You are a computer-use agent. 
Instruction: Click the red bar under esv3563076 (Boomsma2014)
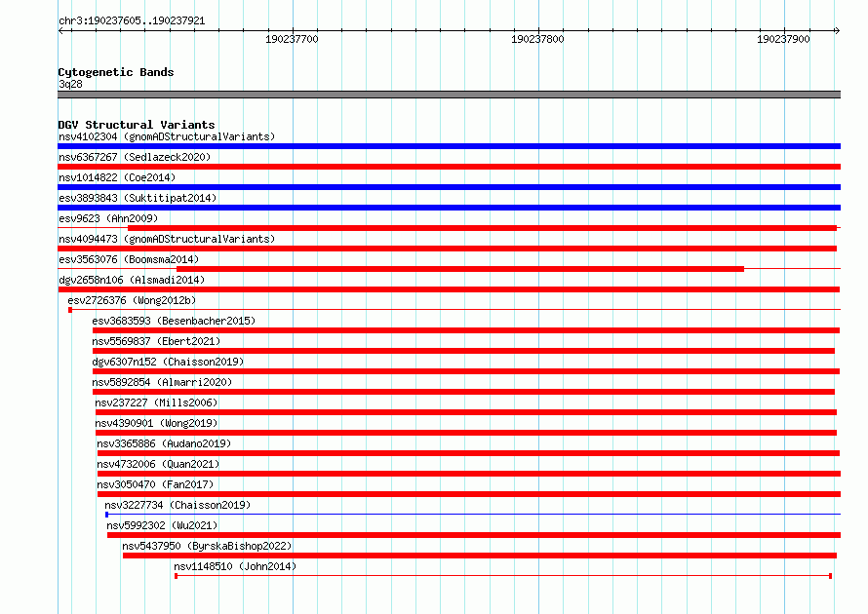coord(460,269)
